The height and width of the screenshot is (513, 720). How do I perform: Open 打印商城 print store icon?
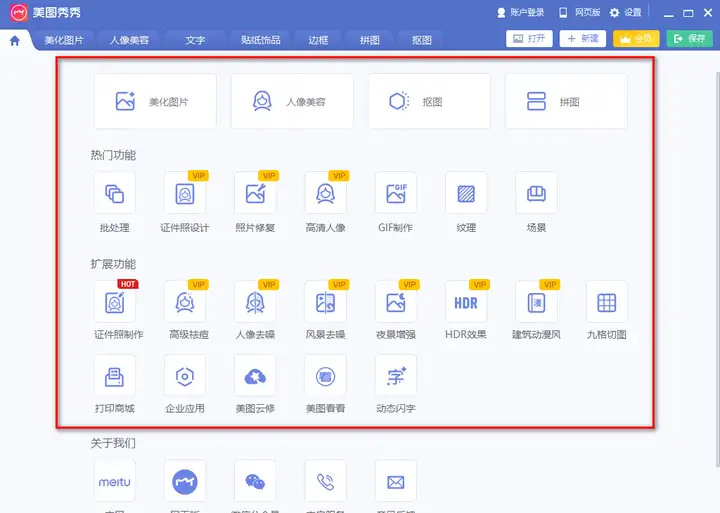click(x=114, y=376)
